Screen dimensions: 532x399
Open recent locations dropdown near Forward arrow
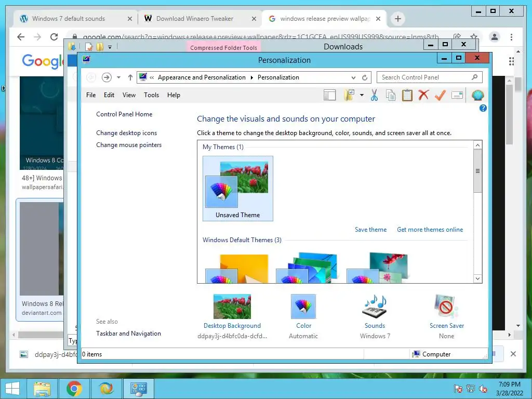click(x=118, y=77)
